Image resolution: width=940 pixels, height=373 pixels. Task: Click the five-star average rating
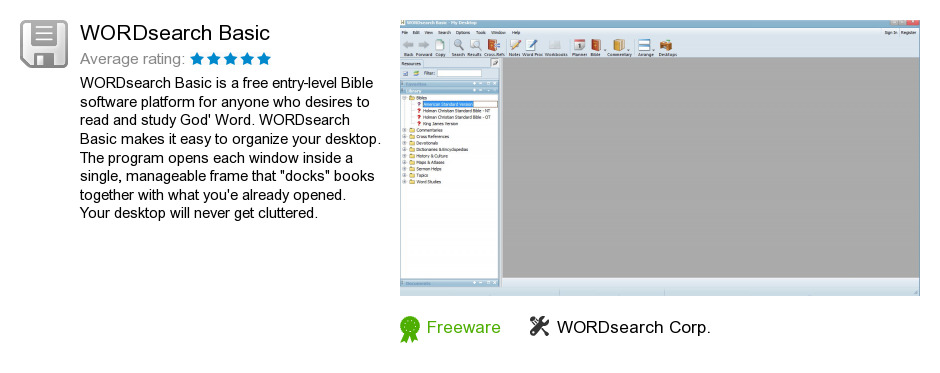(231, 59)
